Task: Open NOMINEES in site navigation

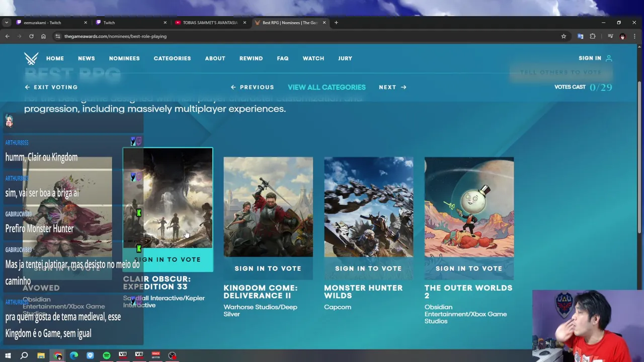Action: coord(124,58)
